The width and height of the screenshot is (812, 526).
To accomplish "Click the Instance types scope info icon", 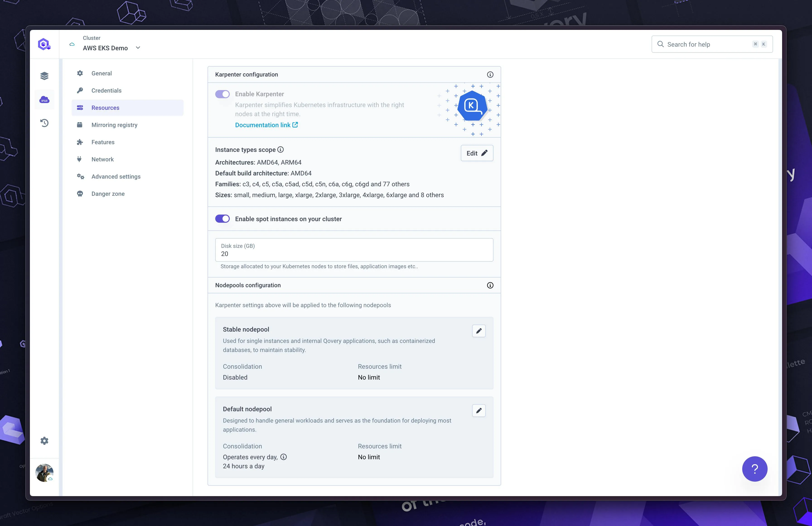I will [280, 150].
